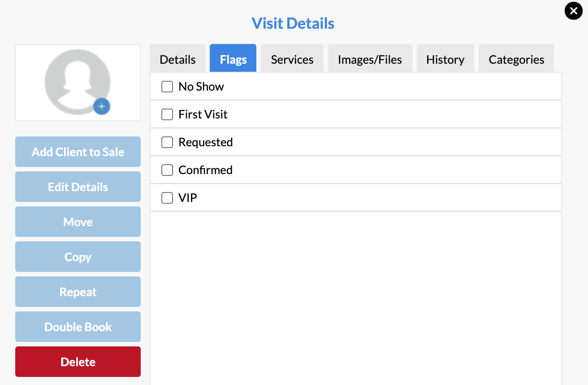Select the Services tab
The width and height of the screenshot is (588, 385).
pos(292,59)
